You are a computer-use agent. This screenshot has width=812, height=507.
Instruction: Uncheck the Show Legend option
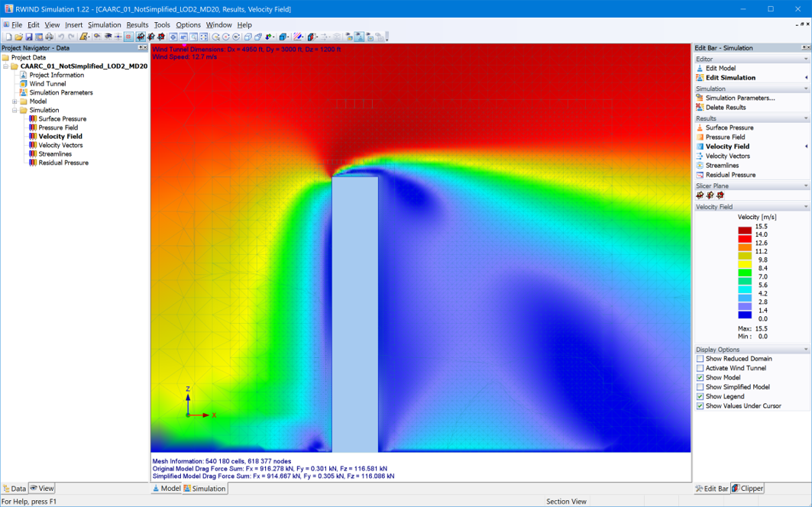tap(700, 396)
